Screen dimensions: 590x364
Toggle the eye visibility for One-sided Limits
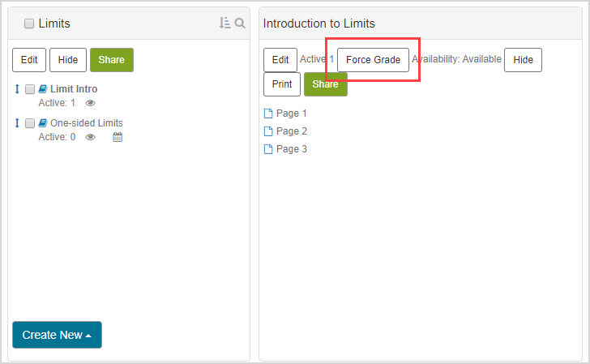tap(91, 137)
